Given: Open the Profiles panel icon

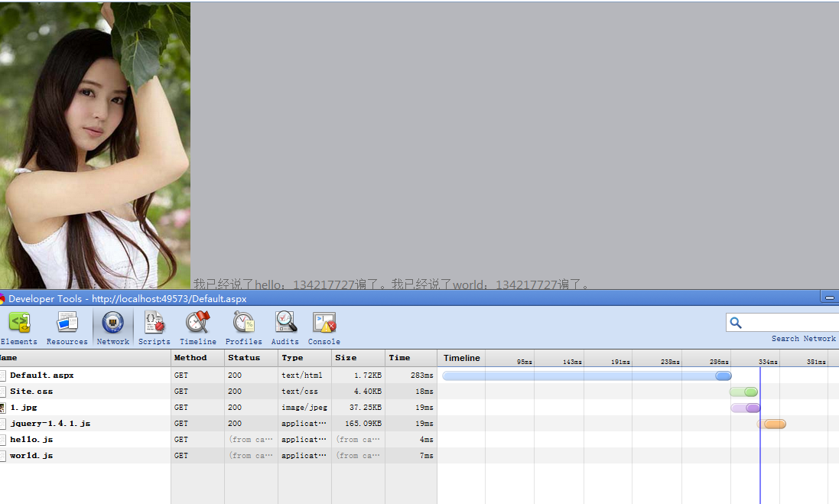Looking at the screenshot, I should (244, 324).
